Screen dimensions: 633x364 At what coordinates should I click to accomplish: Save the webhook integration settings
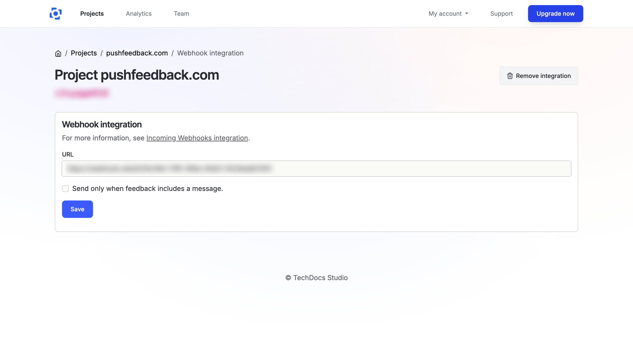[77, 209]
